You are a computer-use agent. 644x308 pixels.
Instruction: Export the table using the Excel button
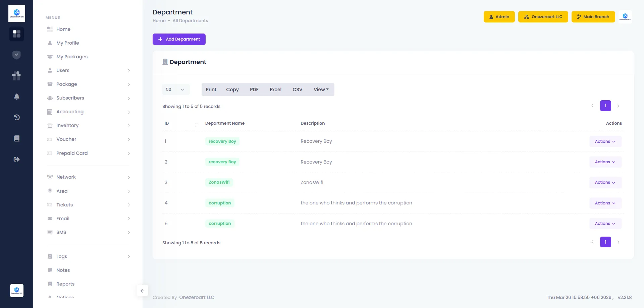pyautogui.click(x=275, y=89)
